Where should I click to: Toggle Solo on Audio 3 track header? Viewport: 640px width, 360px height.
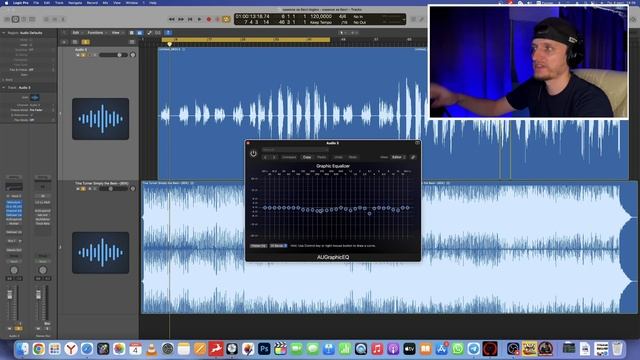click(83, 55)
